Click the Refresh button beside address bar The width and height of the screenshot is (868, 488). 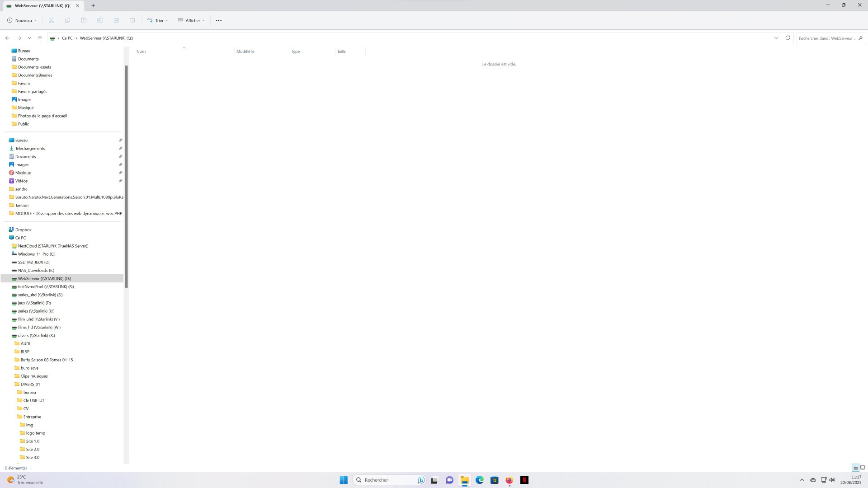click(x=788, y=38)
